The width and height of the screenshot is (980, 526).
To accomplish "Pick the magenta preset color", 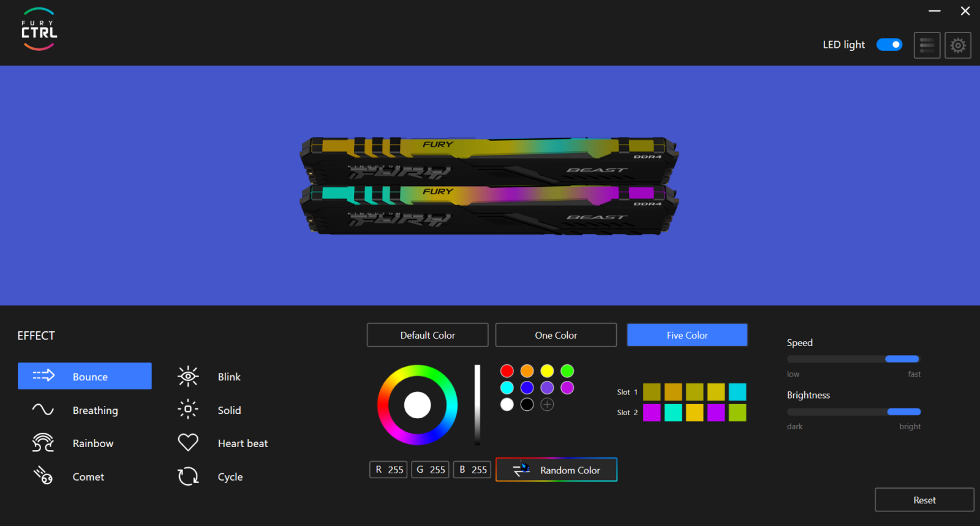I will click(568, 388).
